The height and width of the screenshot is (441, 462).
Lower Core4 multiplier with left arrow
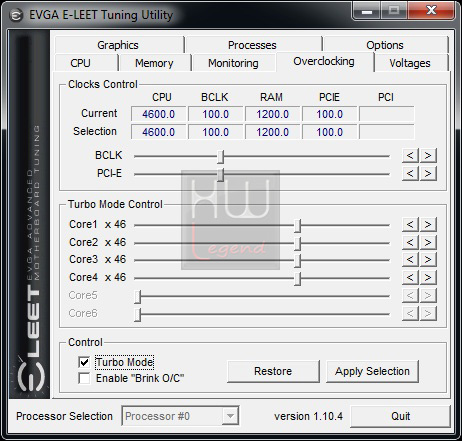(x=410, y=278)
